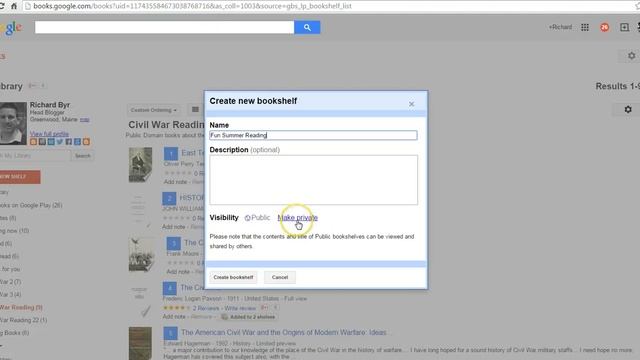
Task: Open the Custom Ordering dropdown
Action: tap(153, 110)
